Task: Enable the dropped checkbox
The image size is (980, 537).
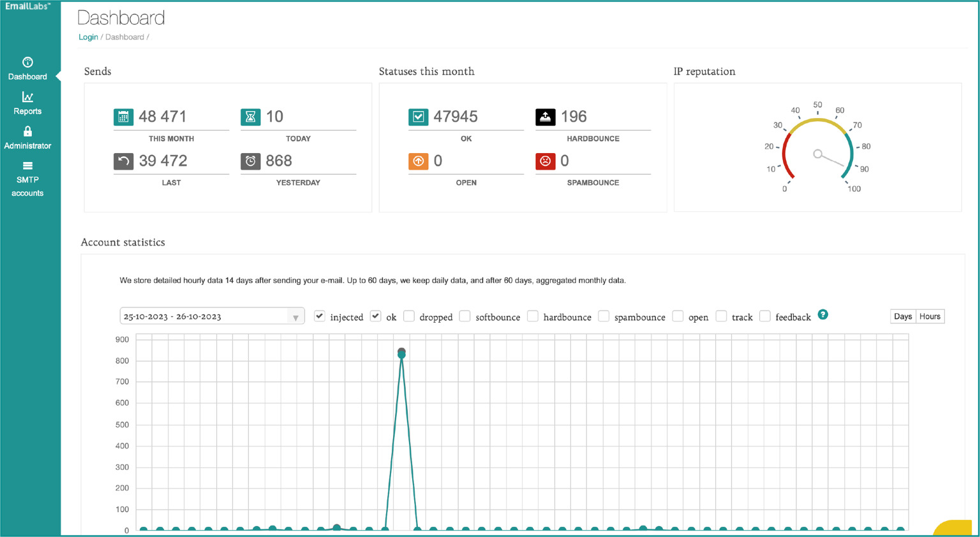Action: pyautogui.click(x=409, y=316)
